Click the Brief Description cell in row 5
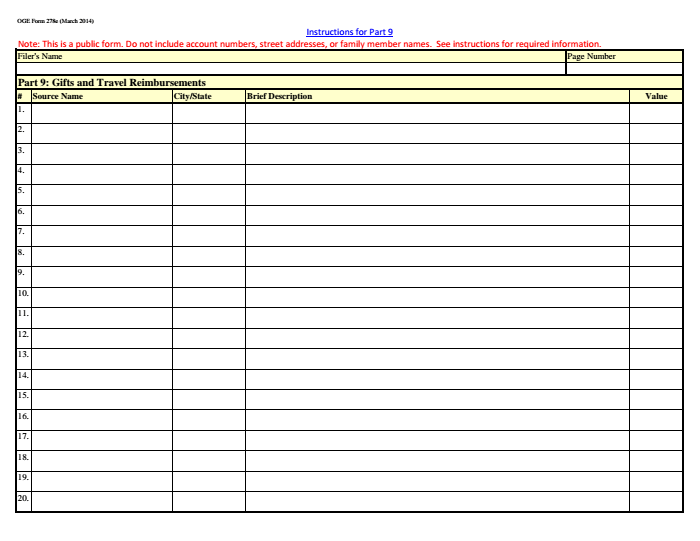The height and width of the screenshot is (541, 700). [x=437, y=195]
